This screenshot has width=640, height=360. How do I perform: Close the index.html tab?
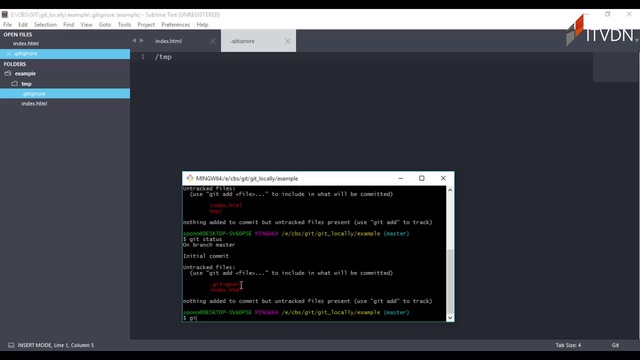(213, 41)
